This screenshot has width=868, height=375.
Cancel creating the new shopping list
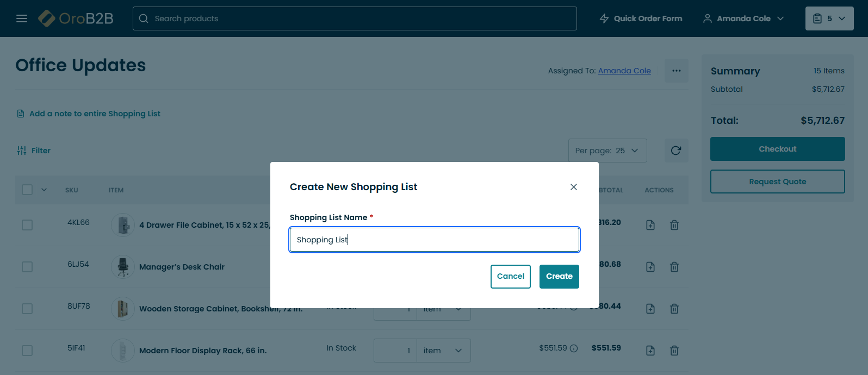(510, 276)
